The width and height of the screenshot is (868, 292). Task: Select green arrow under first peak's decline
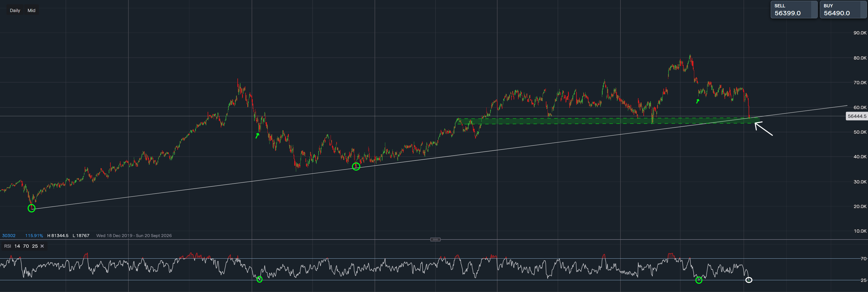[x=257, y=136]
